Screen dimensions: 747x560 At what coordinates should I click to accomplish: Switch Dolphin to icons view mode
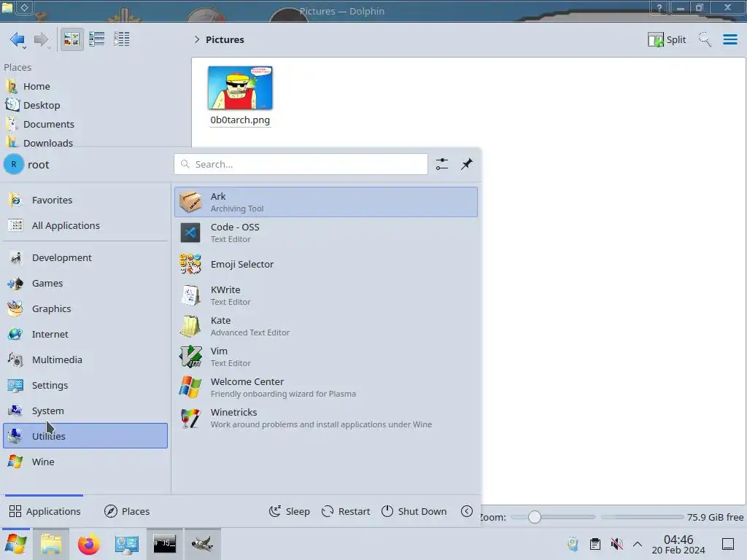click(x=71, y=39)
